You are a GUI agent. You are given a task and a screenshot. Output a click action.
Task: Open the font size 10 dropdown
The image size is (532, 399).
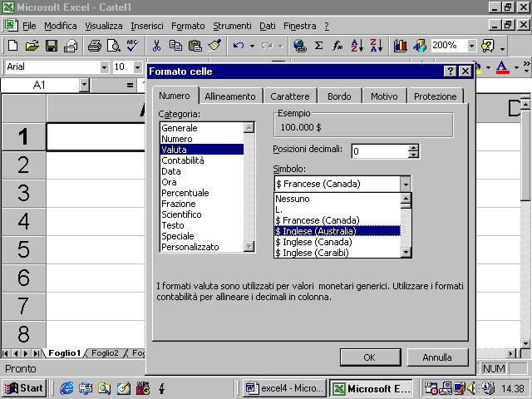tap(137, 67)
